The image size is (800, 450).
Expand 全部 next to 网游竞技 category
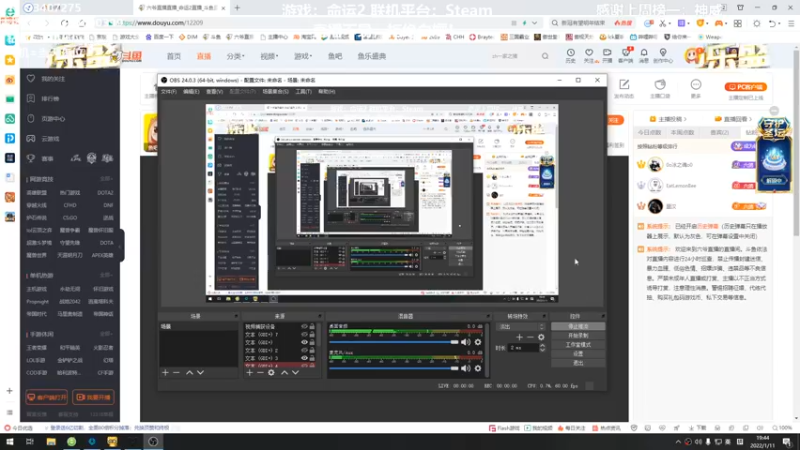click(x=106, y=180)
